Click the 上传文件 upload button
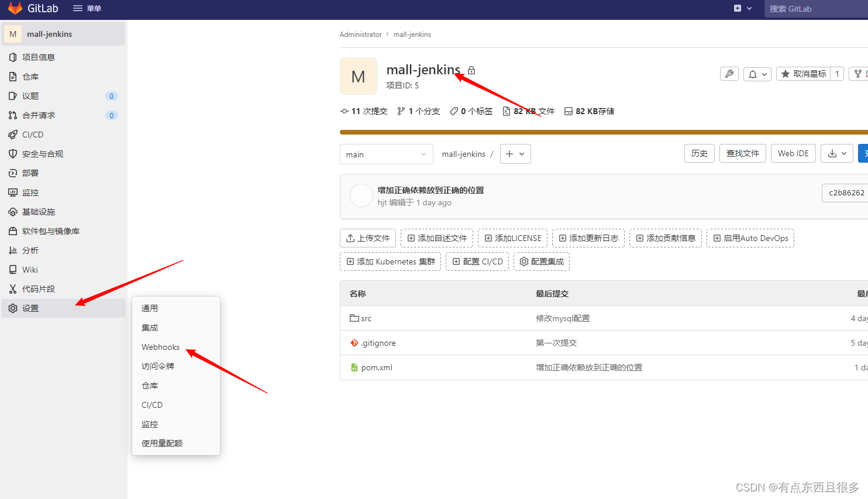This screenshot has height=499, width=868. coord(368,238)
